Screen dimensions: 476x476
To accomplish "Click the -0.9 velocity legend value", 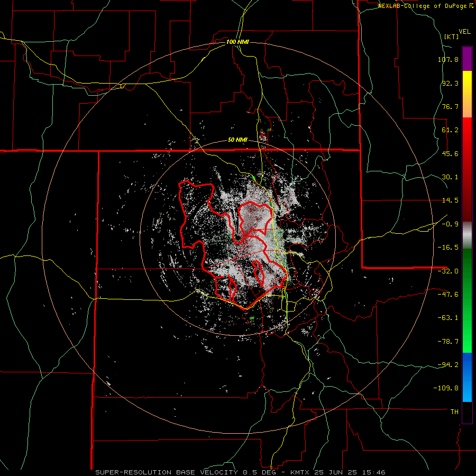I will pyautogui.click(x=450, y=224).
